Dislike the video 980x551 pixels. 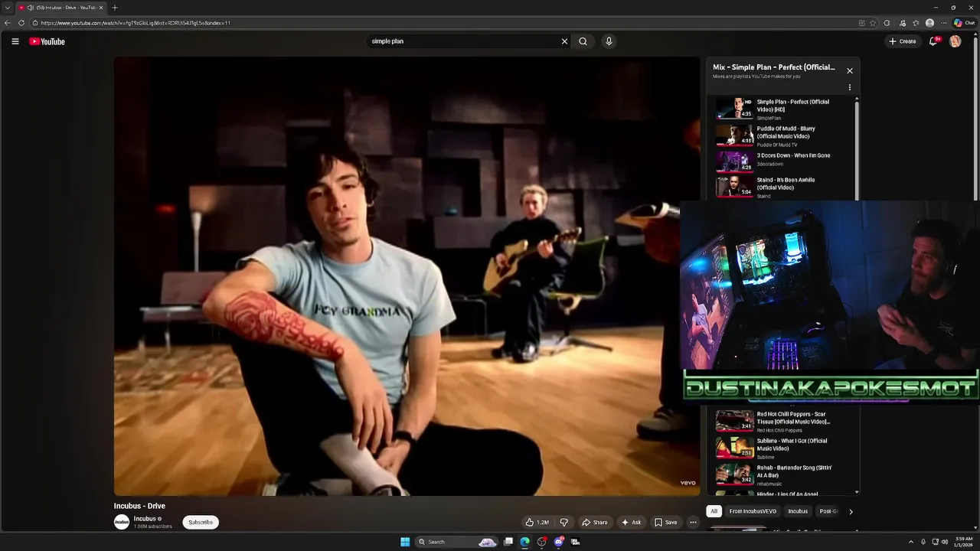click(563, 522)
